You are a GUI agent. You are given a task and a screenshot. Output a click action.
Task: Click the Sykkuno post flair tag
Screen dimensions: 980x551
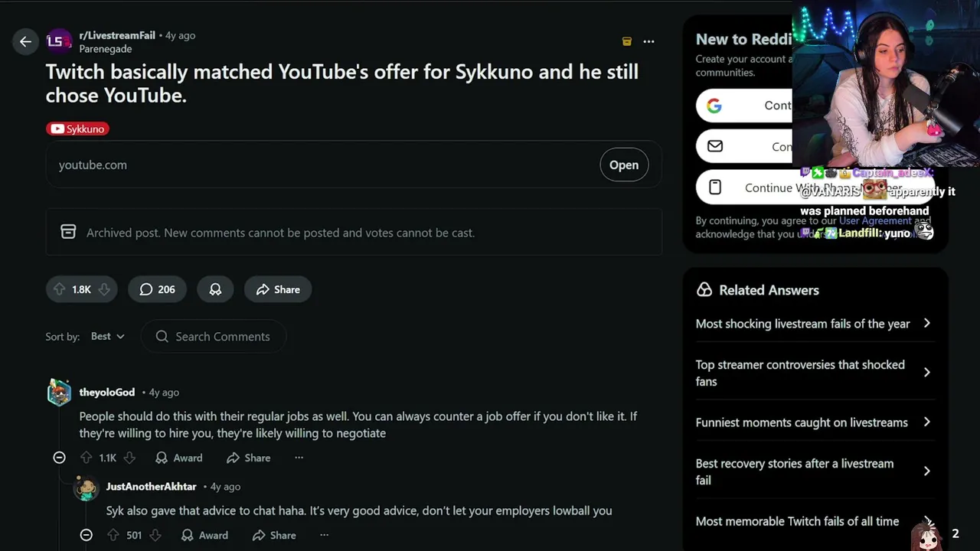coord(77,129)
